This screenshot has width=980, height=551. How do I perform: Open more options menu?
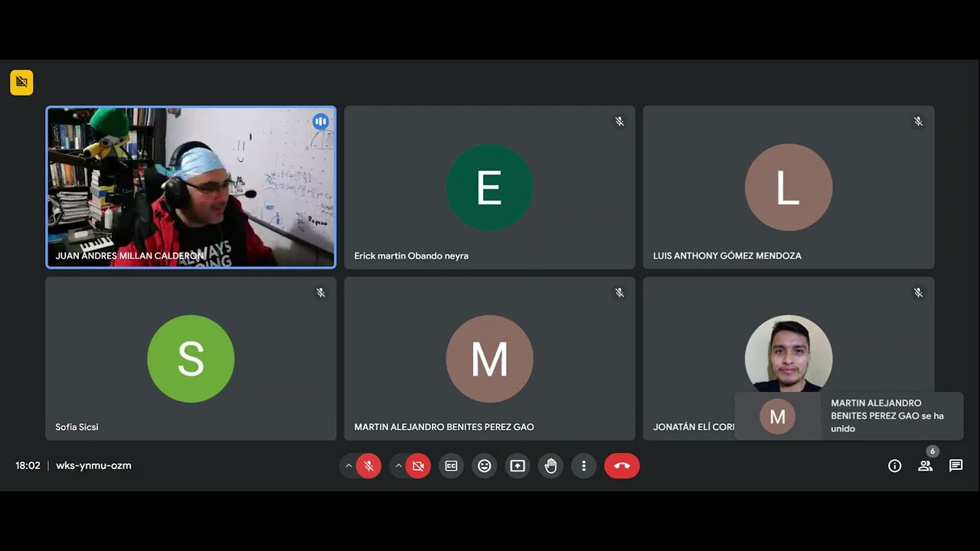pos(584,465)
